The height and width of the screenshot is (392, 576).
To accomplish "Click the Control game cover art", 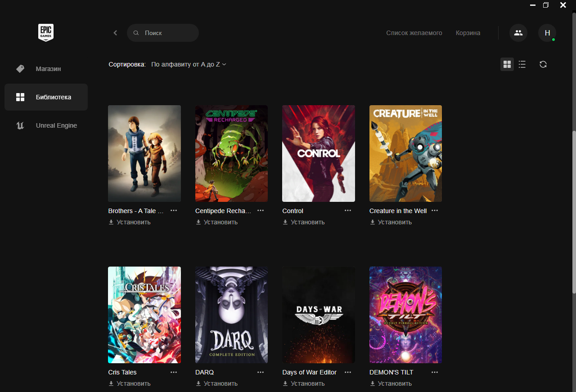I will tap(319, 153).
